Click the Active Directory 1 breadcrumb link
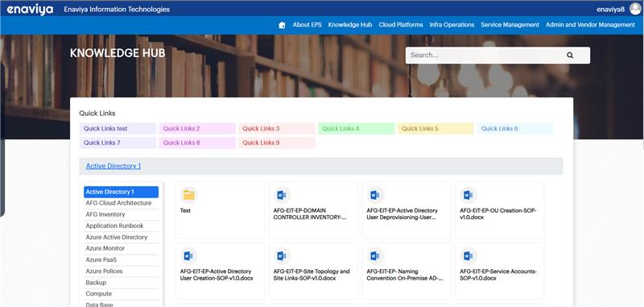 pyautogui.click(x=114, y=166)
